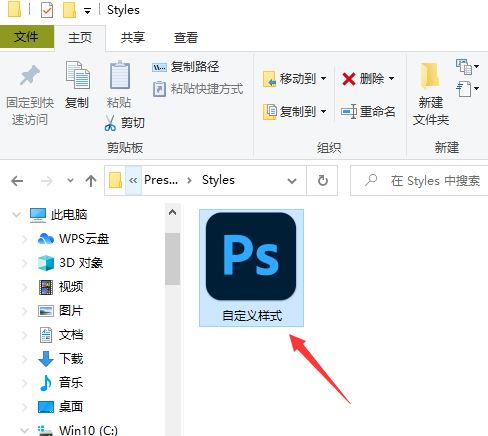Open the File (文件) tab

pos(27,37)
